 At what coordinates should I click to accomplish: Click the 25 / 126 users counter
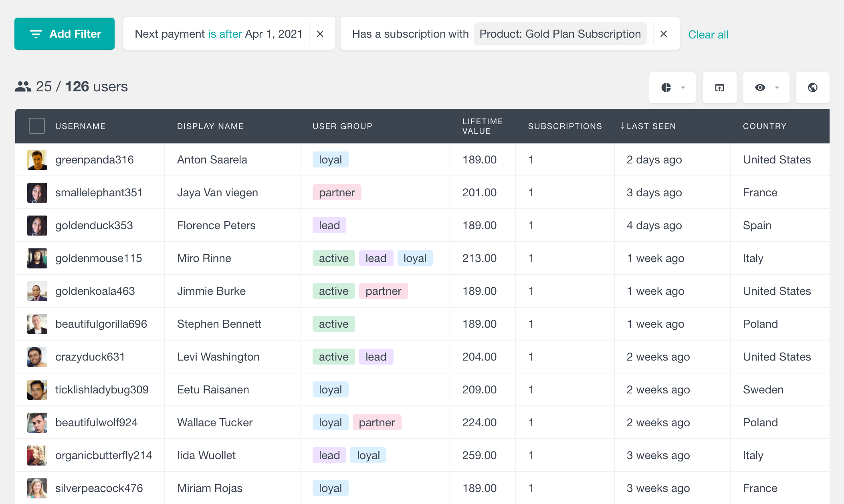(82, 87)
